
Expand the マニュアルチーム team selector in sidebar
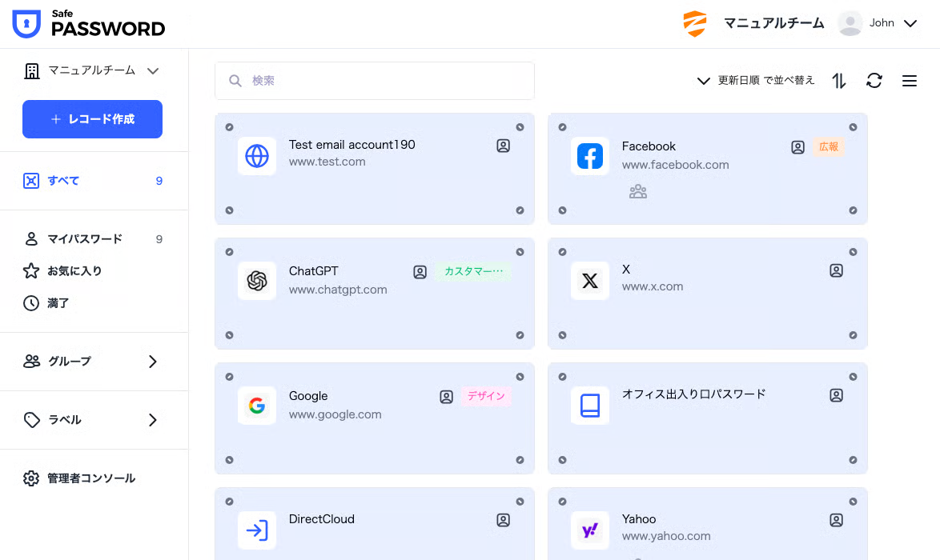click(92, 70)
